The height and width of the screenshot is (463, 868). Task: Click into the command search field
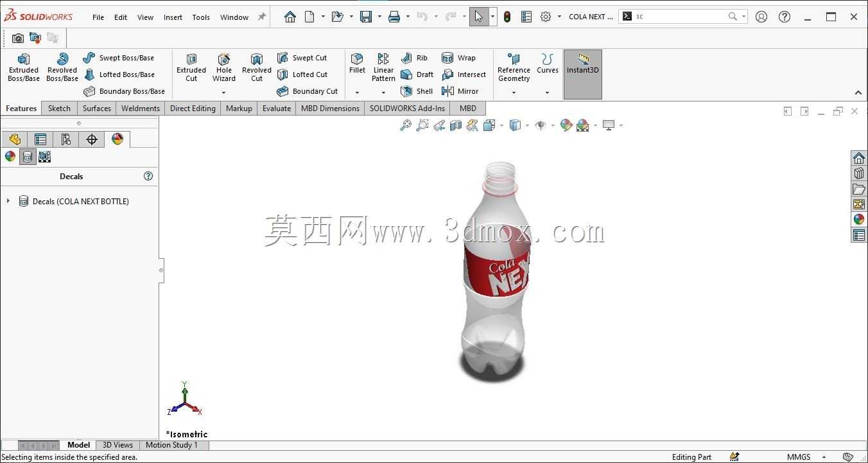[681, 17]
